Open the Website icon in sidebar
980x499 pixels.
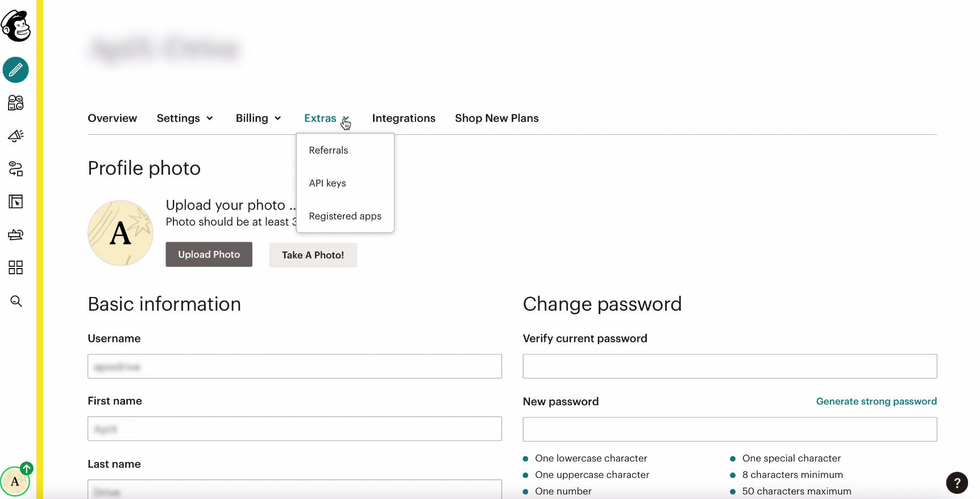click(16, 201)
